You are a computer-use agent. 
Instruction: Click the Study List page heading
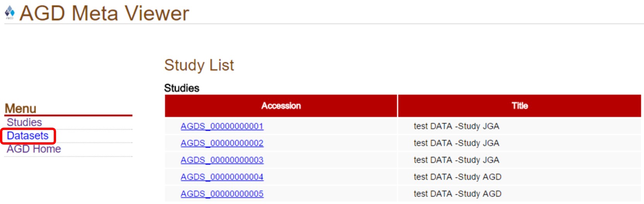(x=199, y=65)
